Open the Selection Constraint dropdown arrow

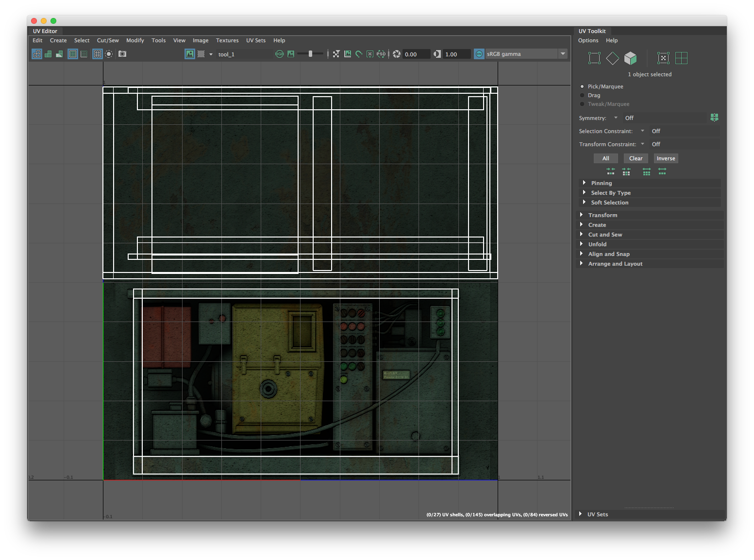[x=642, y=131]
